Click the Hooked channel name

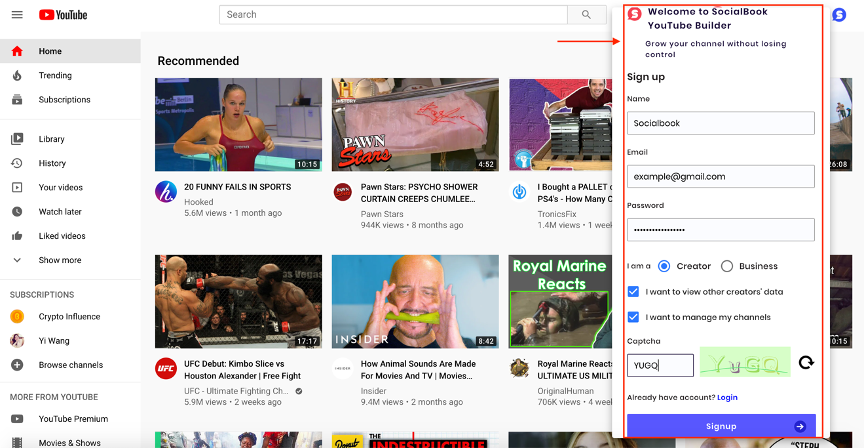tap(198, 202)
